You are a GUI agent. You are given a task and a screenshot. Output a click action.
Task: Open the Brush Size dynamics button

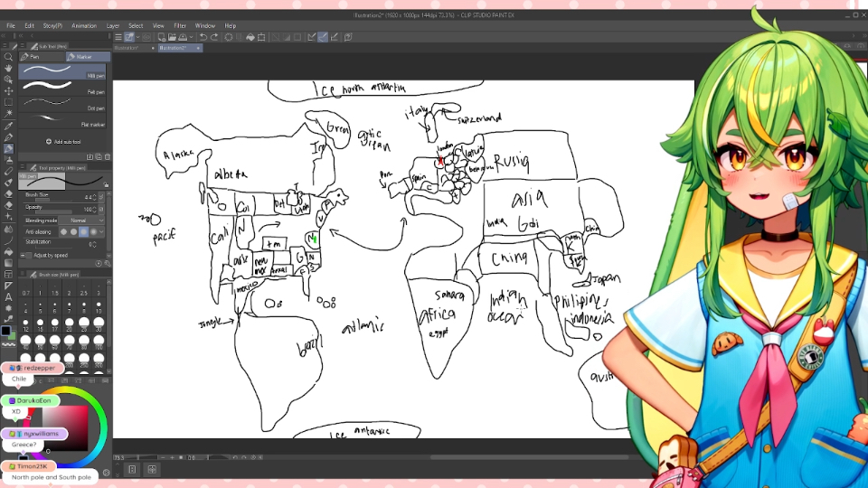(x=101, y=197)
